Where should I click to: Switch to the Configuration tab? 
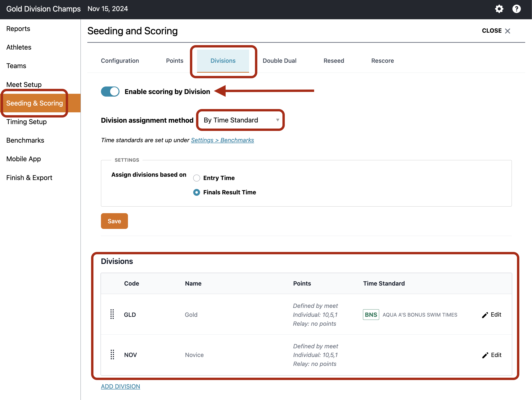(120, 61)
